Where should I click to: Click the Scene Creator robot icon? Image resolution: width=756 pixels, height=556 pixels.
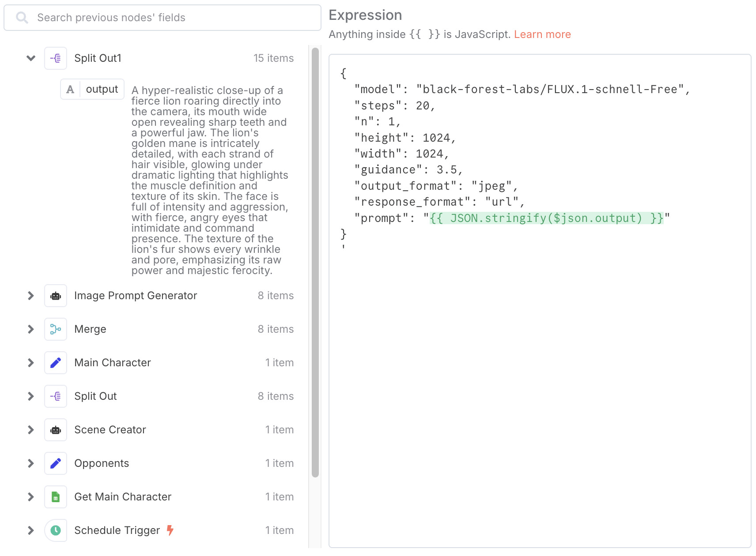click(x=55, y=430)
